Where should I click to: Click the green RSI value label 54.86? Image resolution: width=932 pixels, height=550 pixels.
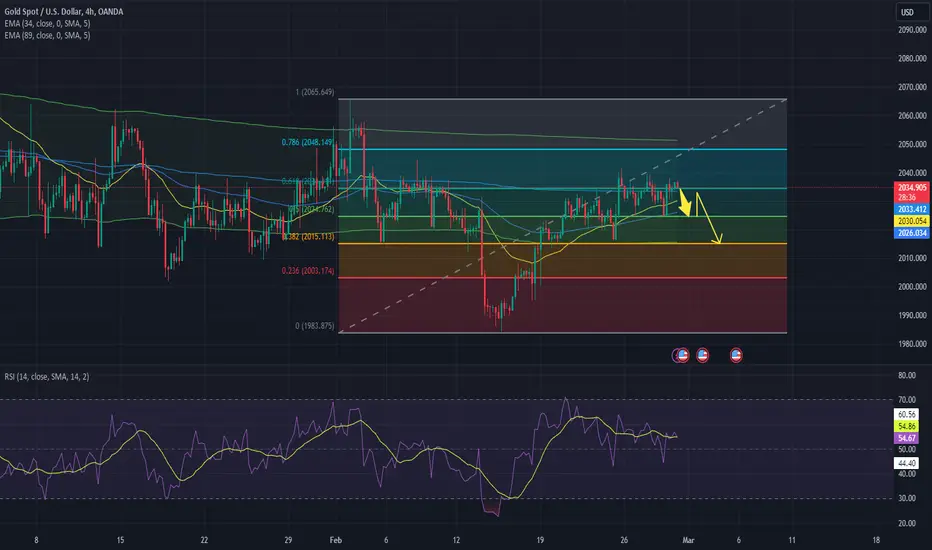906,426
